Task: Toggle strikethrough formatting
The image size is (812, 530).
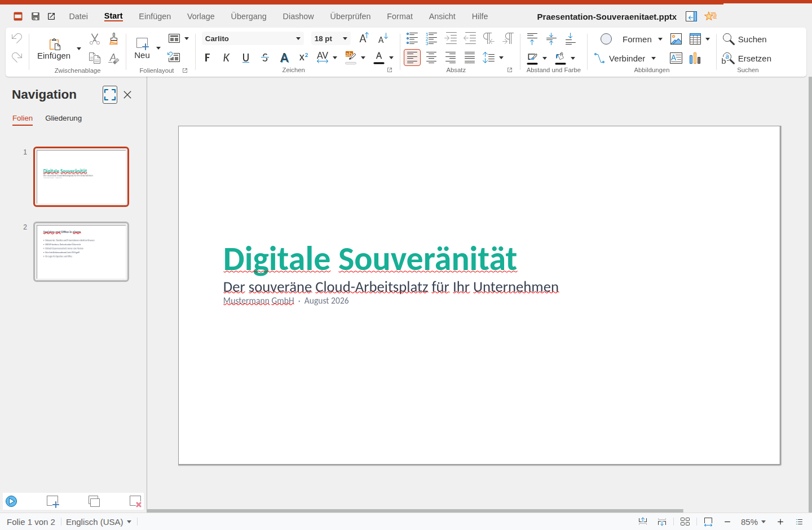Action: [265, 58]
